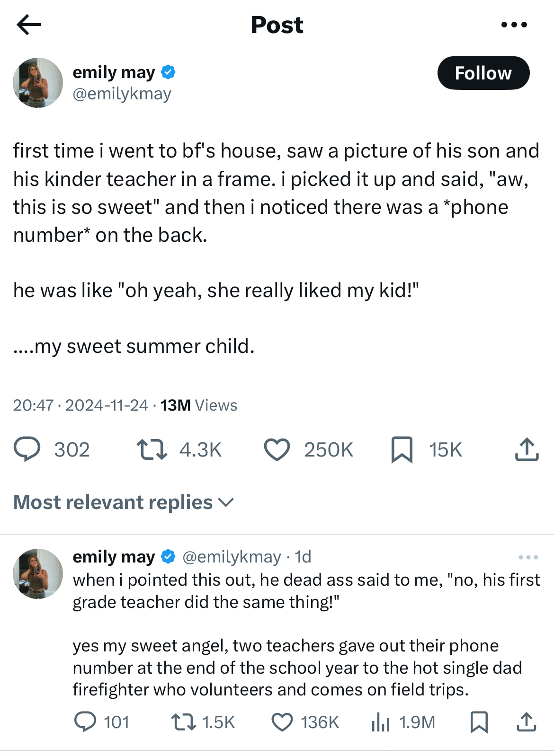View analytics showing 1.9M views on reply
The height and width of the screenshot is (756, 554).
[381, 722]
